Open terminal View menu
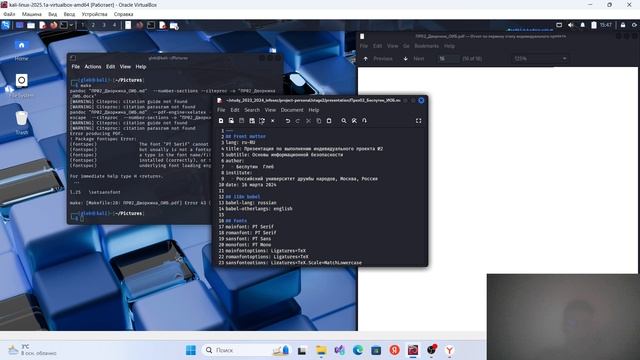Viewport: 640px width, 360px height. tap(125, 67)
